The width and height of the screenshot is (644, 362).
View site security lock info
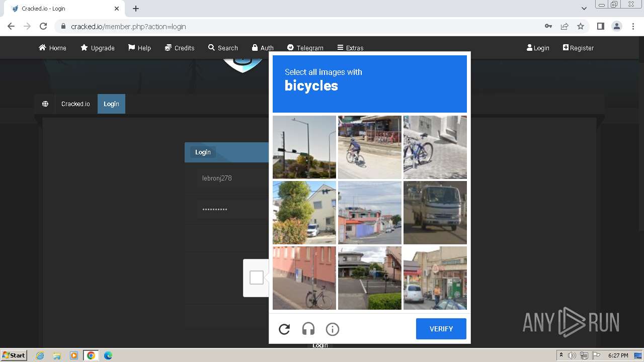(x=63, y=27)
